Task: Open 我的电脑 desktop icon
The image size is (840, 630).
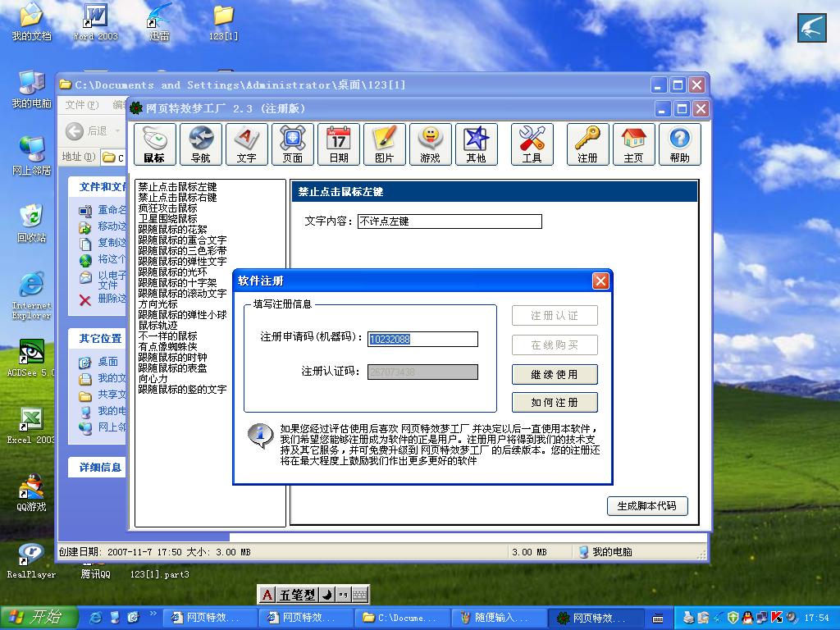Action: tap(32, 89)
